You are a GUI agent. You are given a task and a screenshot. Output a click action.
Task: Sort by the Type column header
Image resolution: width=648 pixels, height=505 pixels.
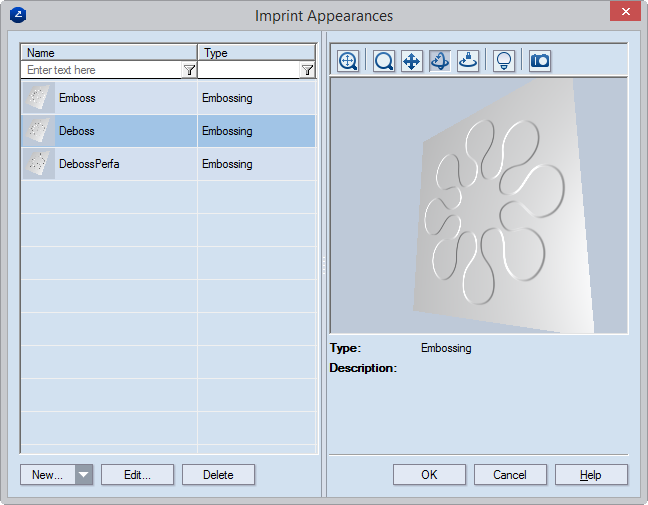tap(257, 53)
